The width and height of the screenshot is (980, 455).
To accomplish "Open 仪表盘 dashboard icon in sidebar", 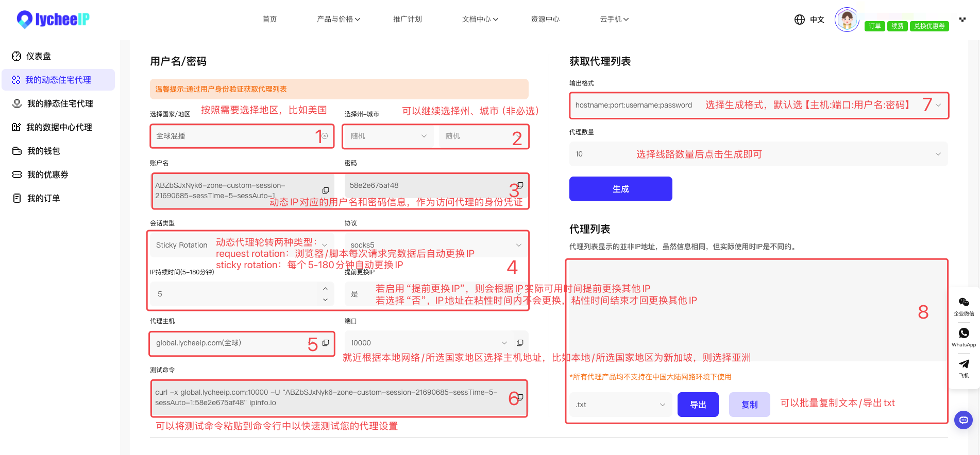I will point(16,56).
